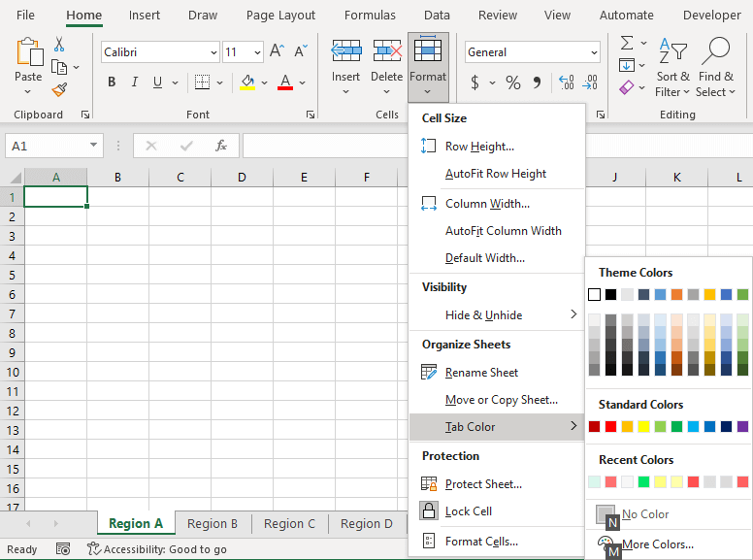Apply accounting dollar number format
Image resolution: width=753 pixels, height=560 pixels.
(475, 82)
